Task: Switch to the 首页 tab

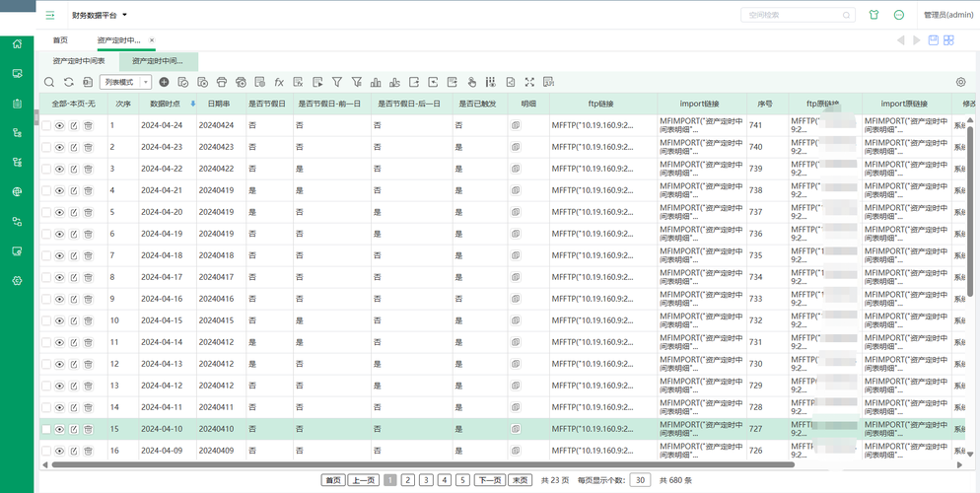Action: (60, 40)
